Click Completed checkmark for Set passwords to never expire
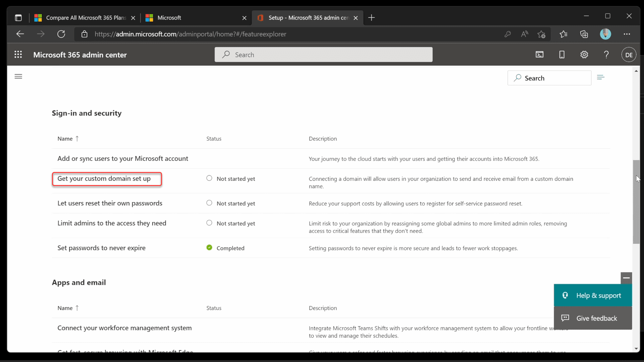 point(209,247)
